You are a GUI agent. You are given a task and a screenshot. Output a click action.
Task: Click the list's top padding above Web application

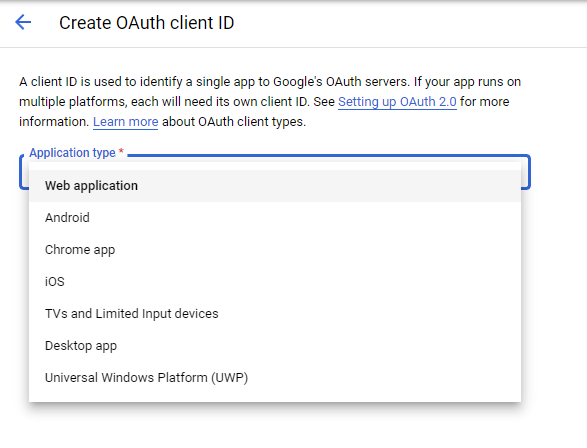pyautogui.click(x=275, y=166)
